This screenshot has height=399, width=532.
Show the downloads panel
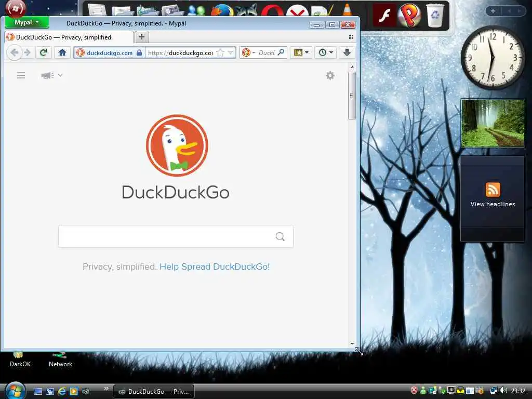point(347,52)
